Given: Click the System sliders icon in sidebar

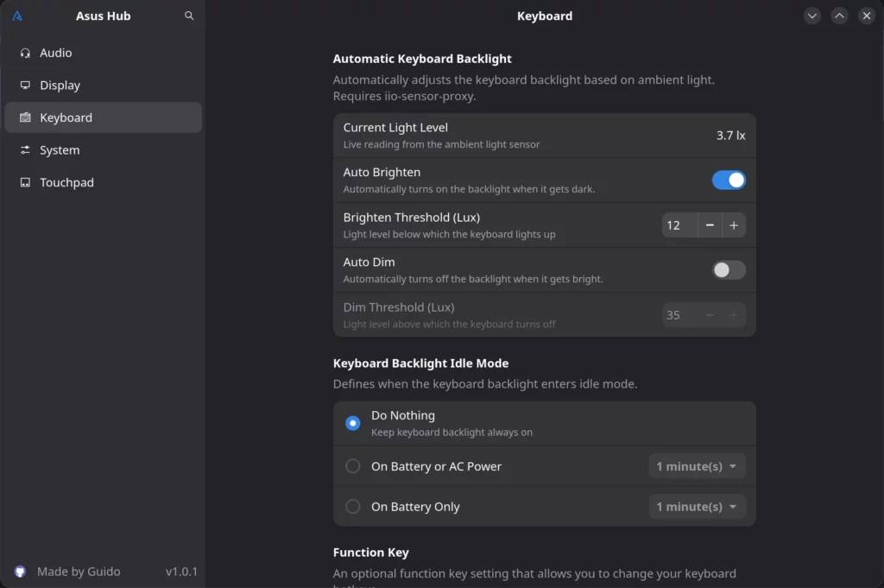Looking at the screenshot, I should click(x=25, y=150).
